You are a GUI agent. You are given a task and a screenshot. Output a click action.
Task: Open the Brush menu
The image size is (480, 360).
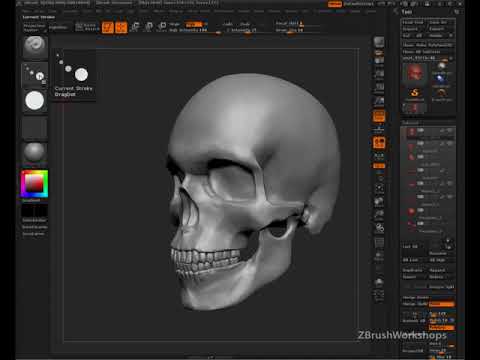pyautogui.click(x=39, y=11)
